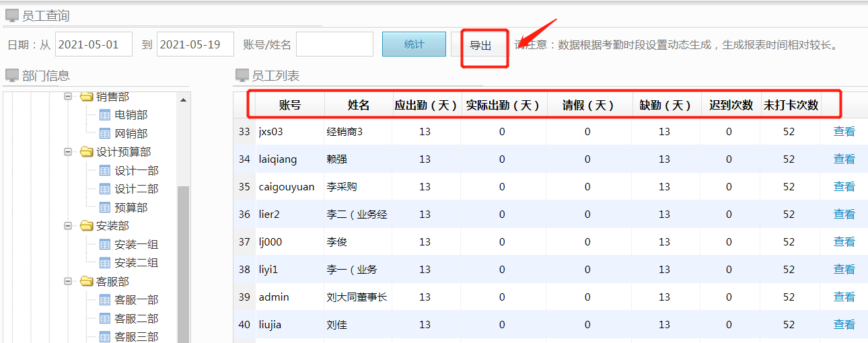Select 设计二部 in the department tree

point(136,189)
